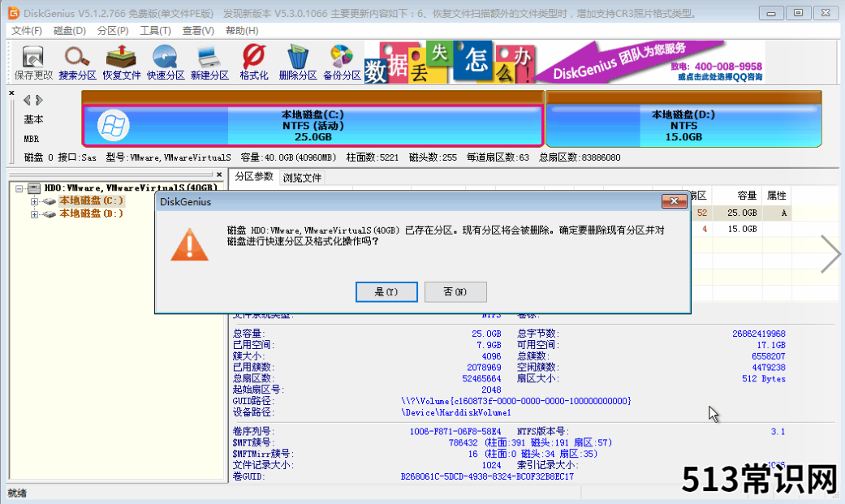Click drive icon beside 本地磁盘(D:) in tree
845x504 pixels.
(50, 214)
